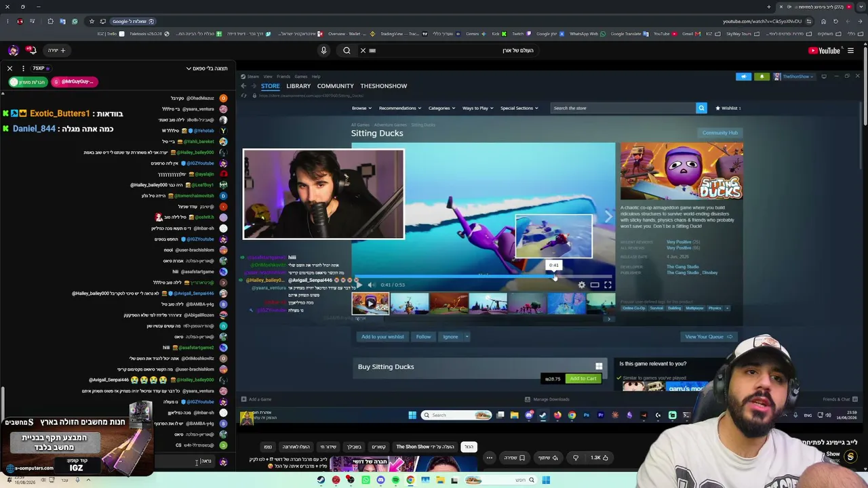Screen dimensions: 868x488
Task: Click the Online Co-Op tag
Action: pos(634,308)
